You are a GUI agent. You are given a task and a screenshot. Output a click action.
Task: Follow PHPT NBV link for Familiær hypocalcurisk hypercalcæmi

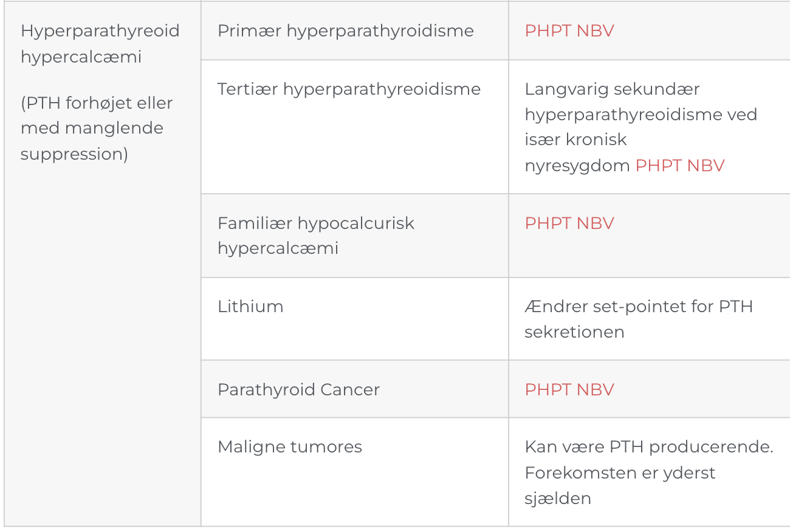click(569, 223)
